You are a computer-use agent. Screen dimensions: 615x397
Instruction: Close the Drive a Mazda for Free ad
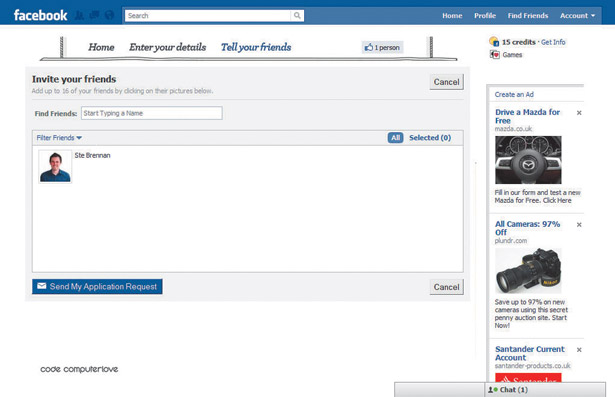point(579,113)
